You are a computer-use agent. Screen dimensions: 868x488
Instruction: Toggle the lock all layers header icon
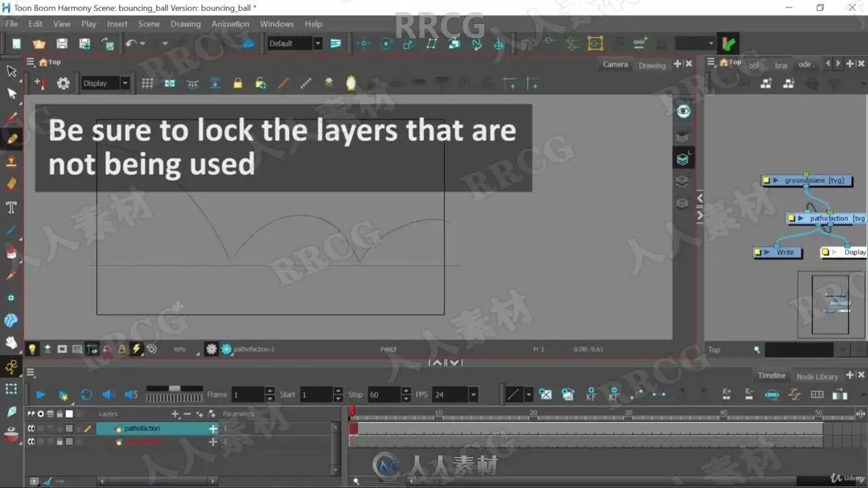(60, 413)
